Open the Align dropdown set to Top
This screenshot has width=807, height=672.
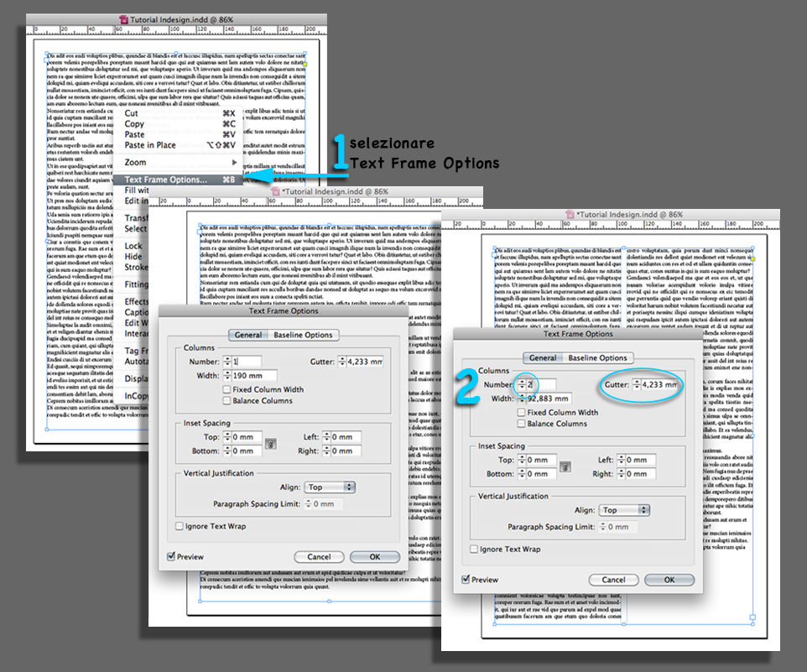click(624, 509)
